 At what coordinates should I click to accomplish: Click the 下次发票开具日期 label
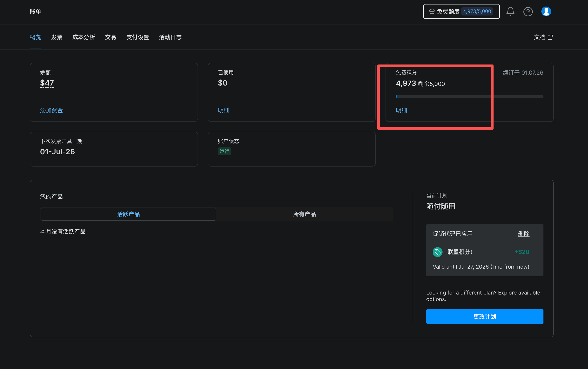pos(61,141)
